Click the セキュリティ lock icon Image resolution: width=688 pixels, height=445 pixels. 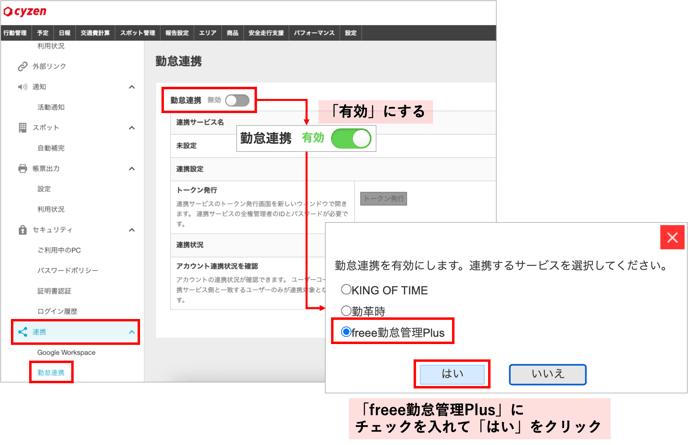22,230
